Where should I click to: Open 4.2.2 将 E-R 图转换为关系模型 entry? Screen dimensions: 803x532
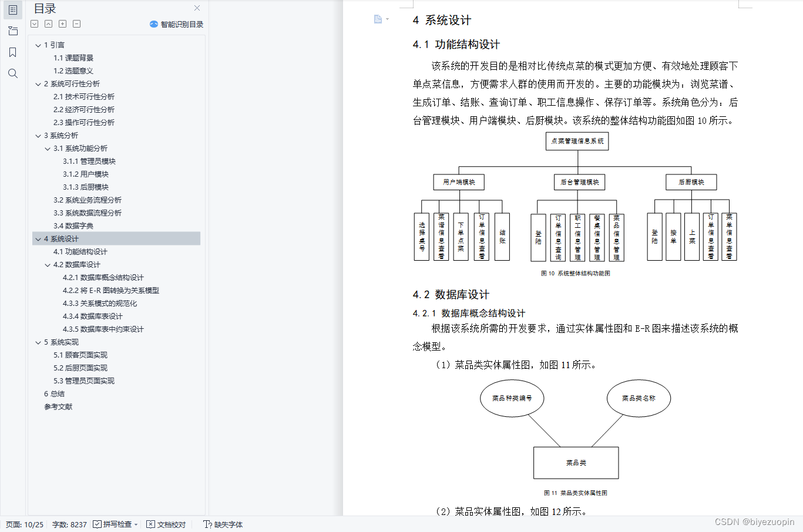pos(111,291)
